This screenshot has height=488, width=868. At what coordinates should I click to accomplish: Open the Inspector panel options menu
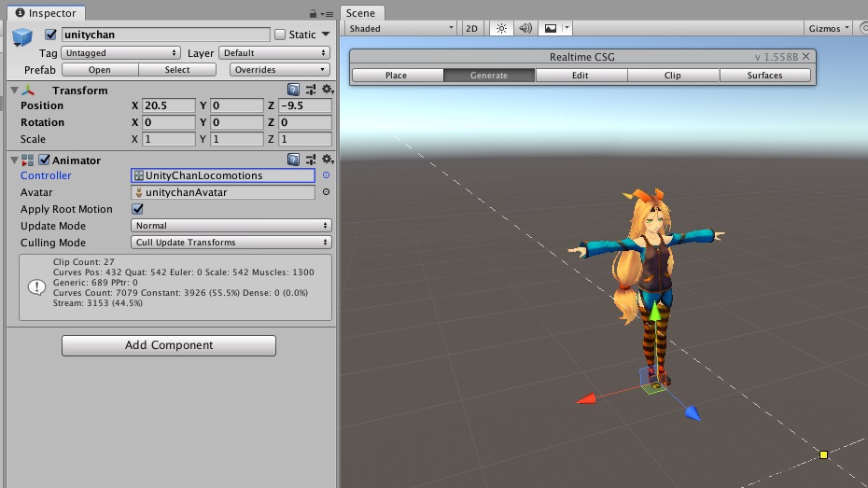tap(328, 14)
